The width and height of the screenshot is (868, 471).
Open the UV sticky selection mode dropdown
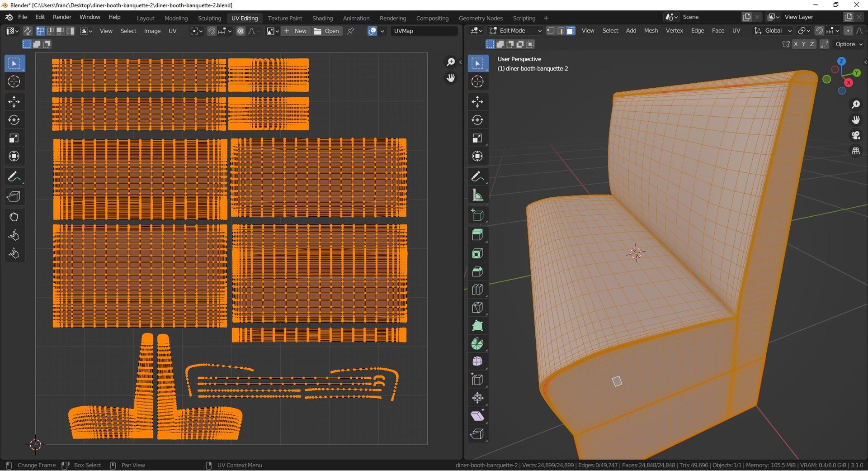tap(86, 31)
